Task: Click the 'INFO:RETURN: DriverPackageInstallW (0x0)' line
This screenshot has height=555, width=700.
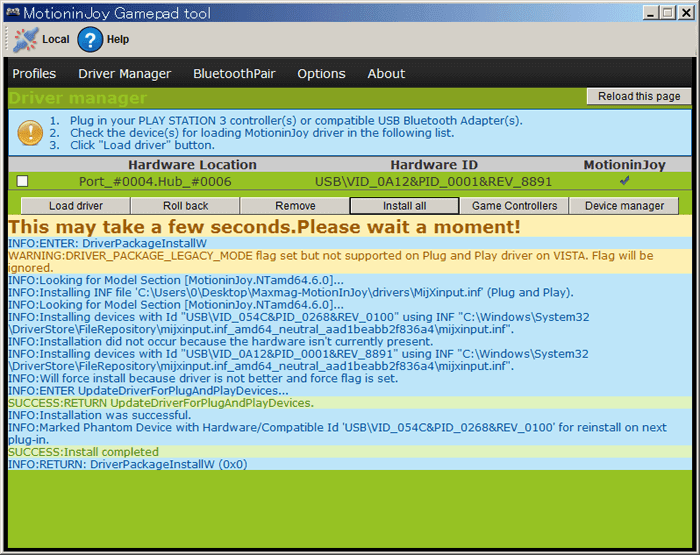Action: click(x=350, y=464)
